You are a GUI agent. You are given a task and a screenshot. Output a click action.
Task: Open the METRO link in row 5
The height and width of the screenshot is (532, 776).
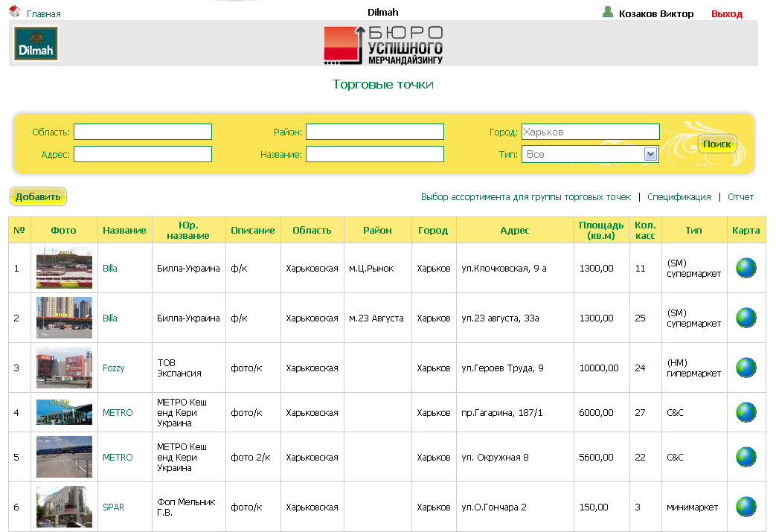pos(118,458)
